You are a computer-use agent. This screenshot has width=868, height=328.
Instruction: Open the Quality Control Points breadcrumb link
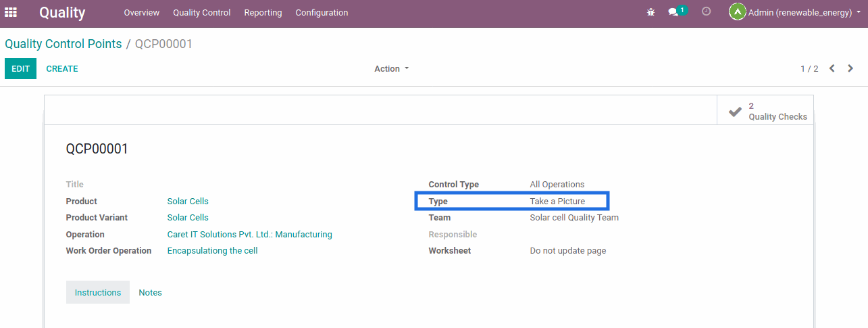click(63, 44)
